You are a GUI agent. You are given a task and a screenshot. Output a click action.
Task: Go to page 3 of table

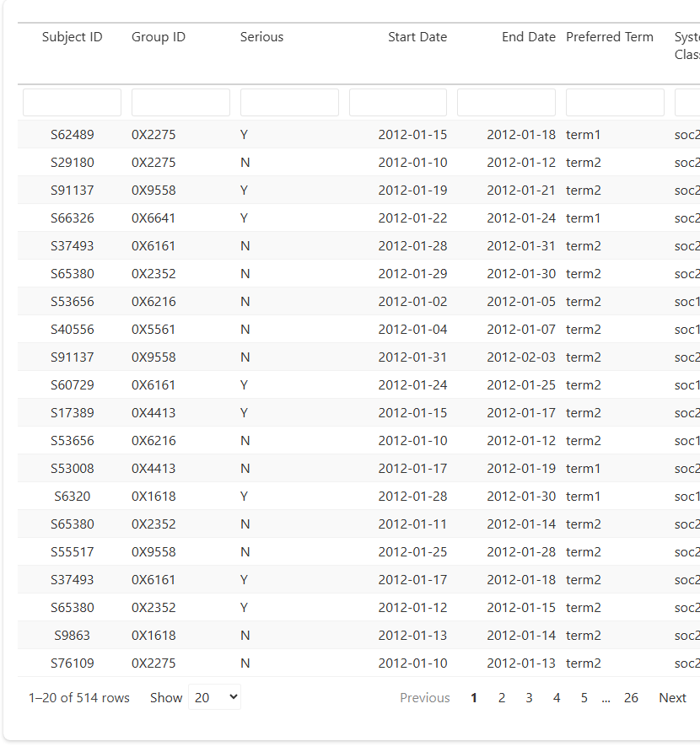[x=529, y=697]
